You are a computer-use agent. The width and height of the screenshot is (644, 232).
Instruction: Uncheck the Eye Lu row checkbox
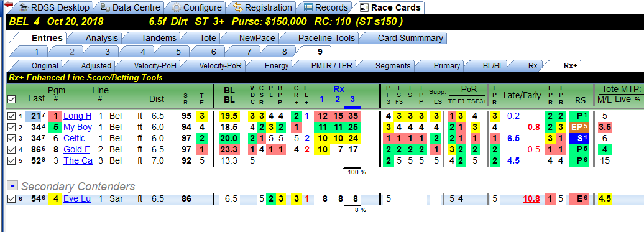11,199
